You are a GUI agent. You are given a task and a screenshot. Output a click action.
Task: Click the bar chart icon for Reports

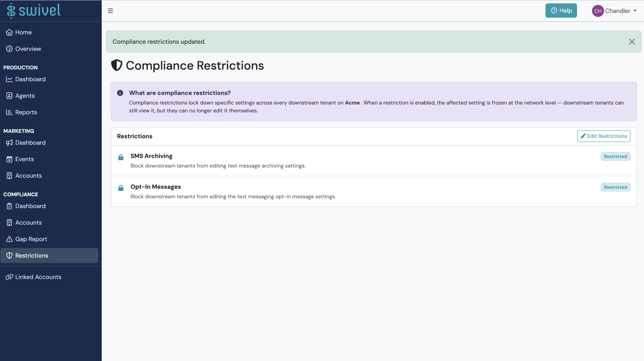[9, 112]
